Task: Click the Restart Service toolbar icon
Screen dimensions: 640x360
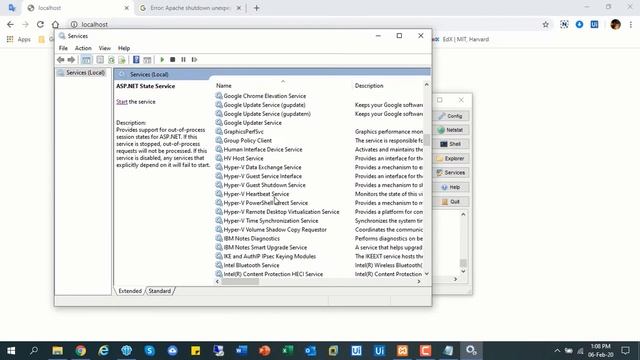Action: 194,60
